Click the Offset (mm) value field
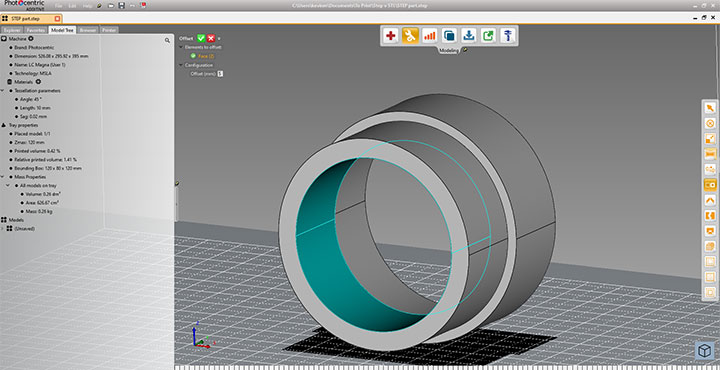Image resolution: width=720 pixels, height=370 pixels. [x=220, y=73]
